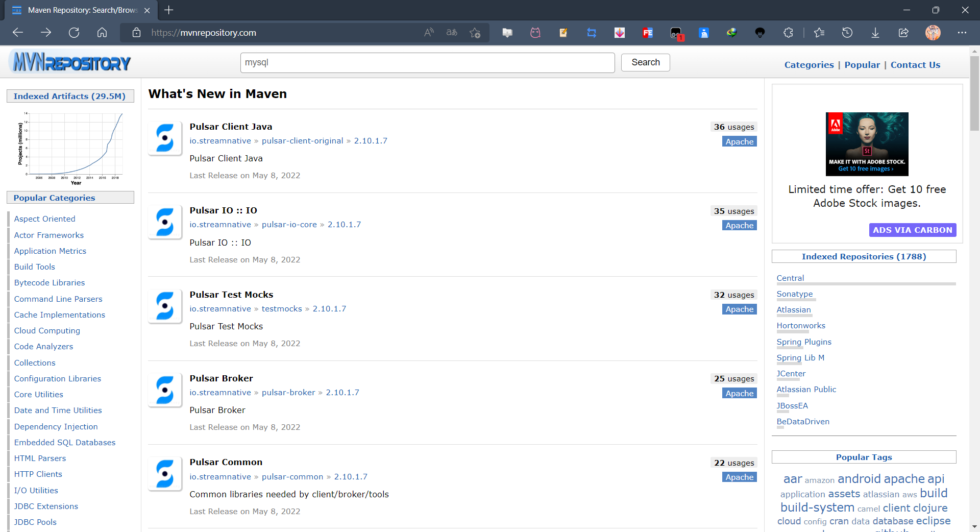Open the browser home page
This screenshot has height=532, width=980.
(x=102, y=33)
